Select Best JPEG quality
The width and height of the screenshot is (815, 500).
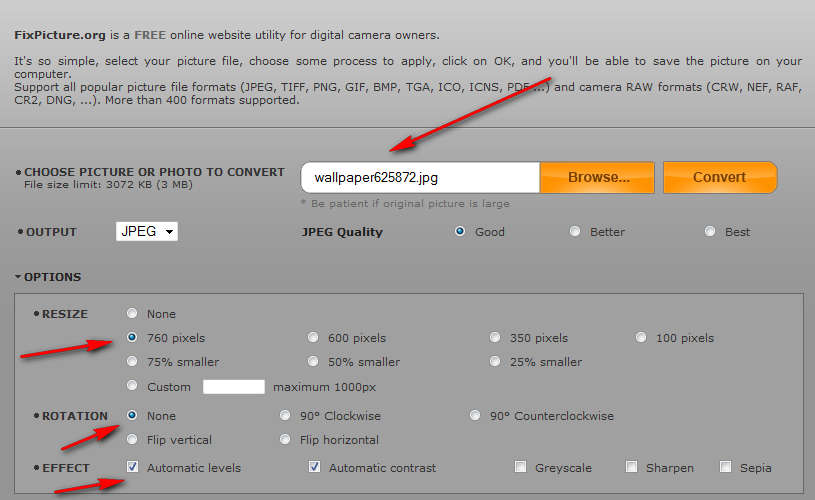point(709,231)
